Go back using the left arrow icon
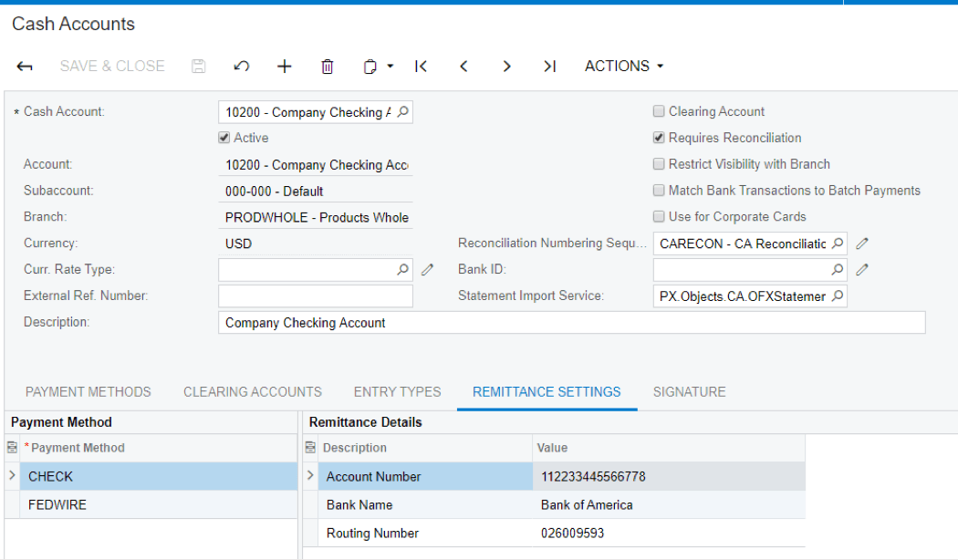Viewport: 958px width, 560px height. (x=25, y=66)
